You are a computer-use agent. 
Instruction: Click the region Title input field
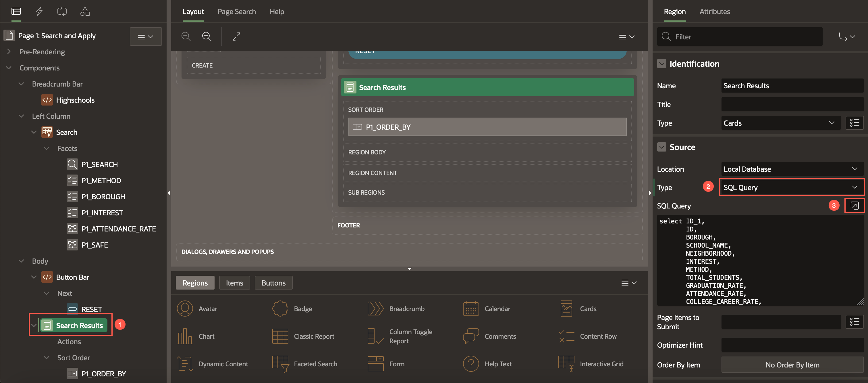[792, 104]
